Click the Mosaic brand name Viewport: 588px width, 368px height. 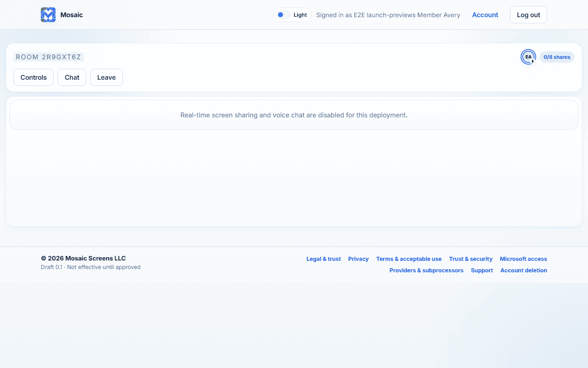click(71, 15)
